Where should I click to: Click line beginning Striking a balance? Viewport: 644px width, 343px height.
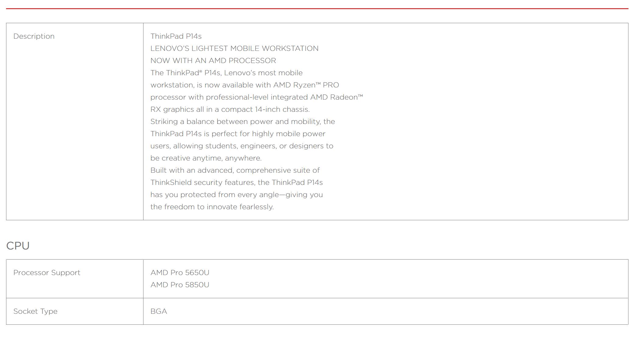tap(242, 122)
